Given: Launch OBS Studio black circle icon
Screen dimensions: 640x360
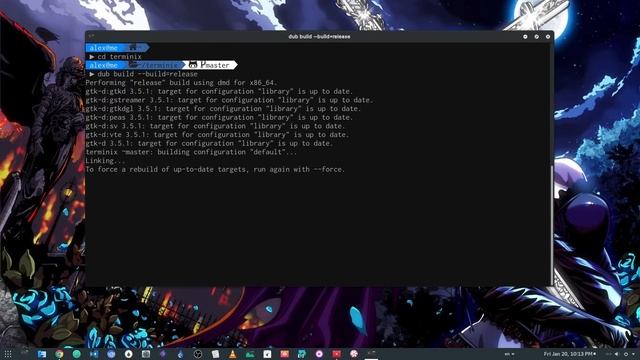Looking at the screenshot, I should click(198, 354).
